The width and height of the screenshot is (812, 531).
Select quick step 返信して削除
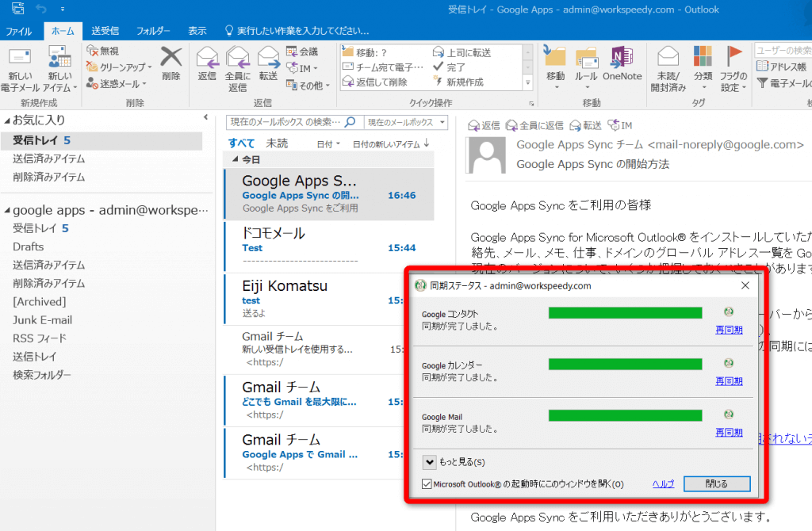[375, 82]
